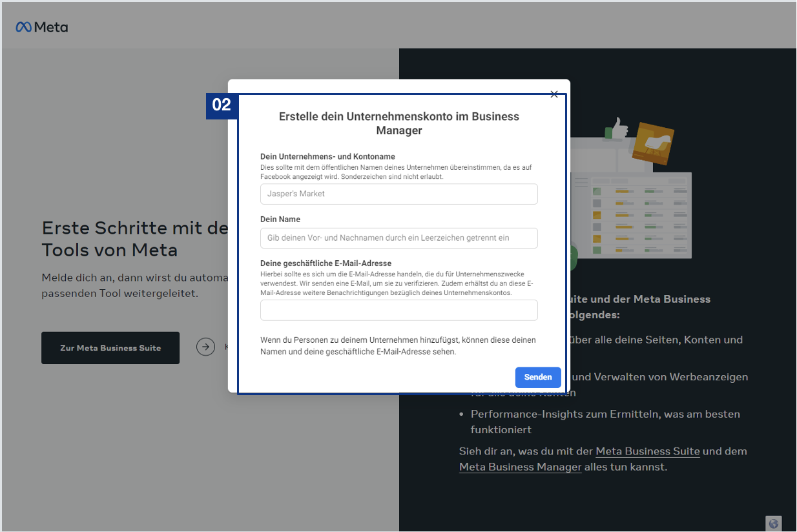Click the Senden button

(538, 377)
